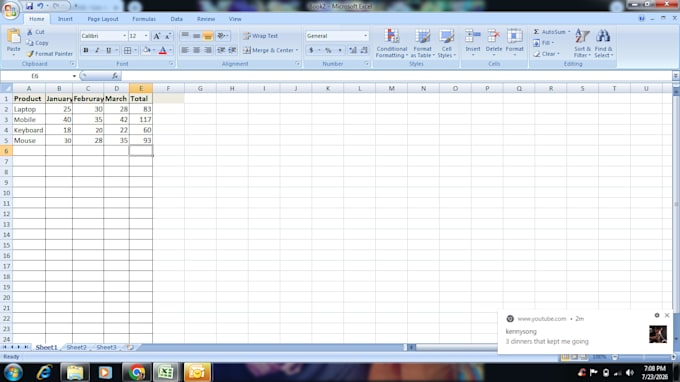Open Format as Table gallery
Viewport: 680px width, 382px height.
coord(422,43)
